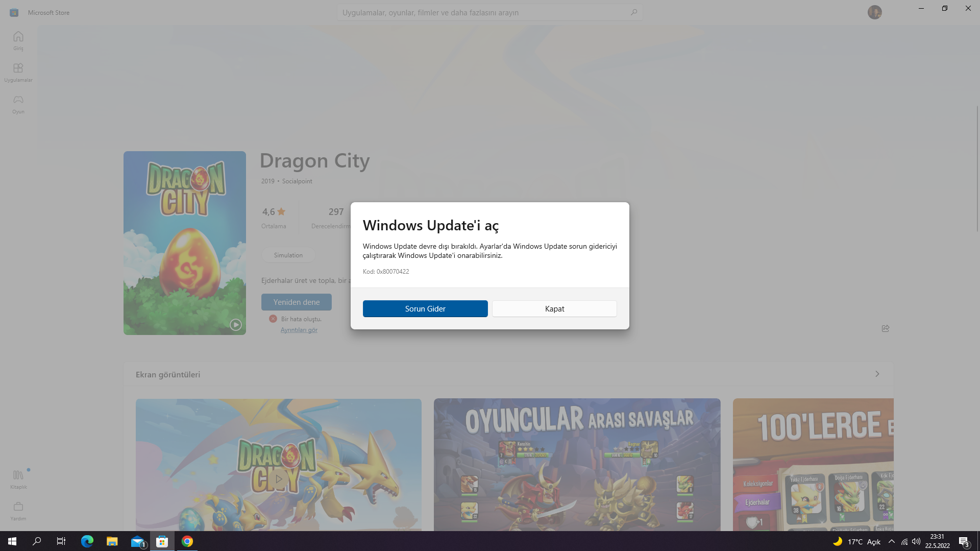The image size is (980, 551).
Task: Open taskbar search
Action: [x=37, y=541]
